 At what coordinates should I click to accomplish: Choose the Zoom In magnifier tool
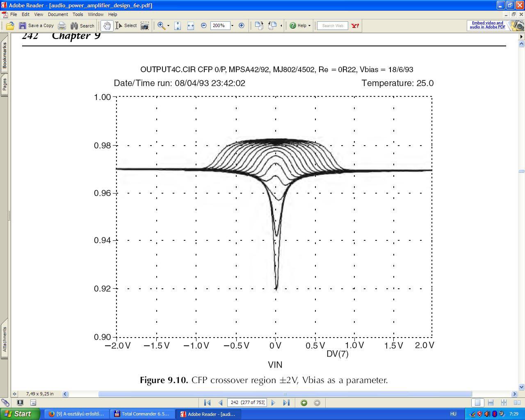(x=161, y=25)
